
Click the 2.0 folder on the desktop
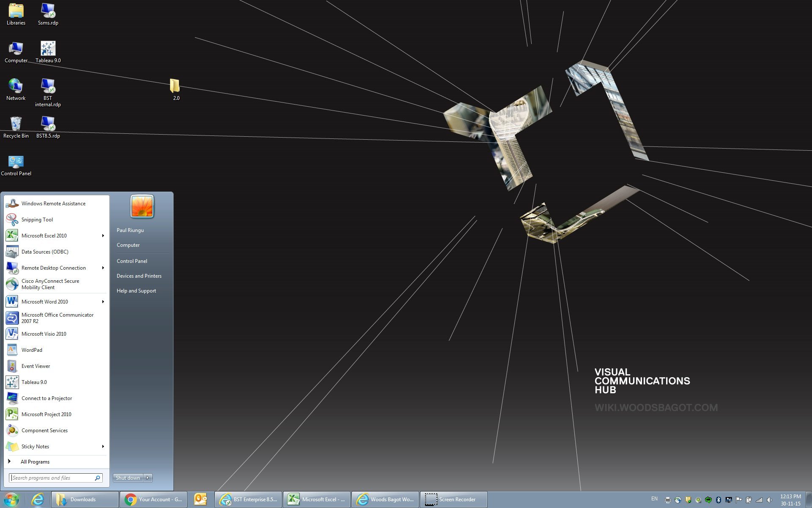(176, 89)
